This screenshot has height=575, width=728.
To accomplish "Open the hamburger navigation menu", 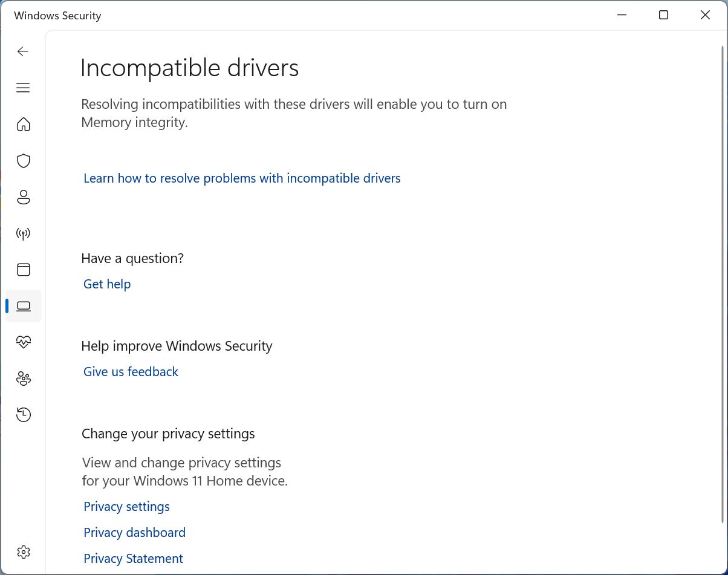I will (23, 88).
